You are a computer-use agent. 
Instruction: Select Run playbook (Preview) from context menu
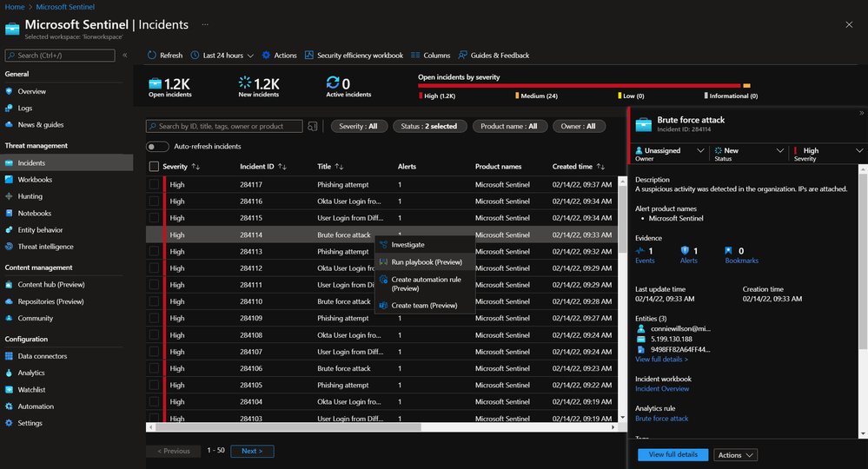pyautogui.click(x=425, y=262)
